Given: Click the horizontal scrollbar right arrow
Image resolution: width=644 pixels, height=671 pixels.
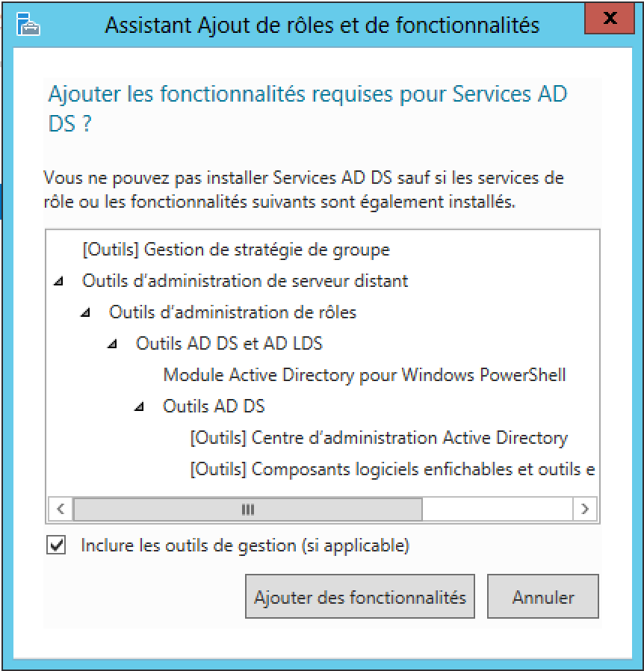Looking at the screenshot, I should (585, 510).
